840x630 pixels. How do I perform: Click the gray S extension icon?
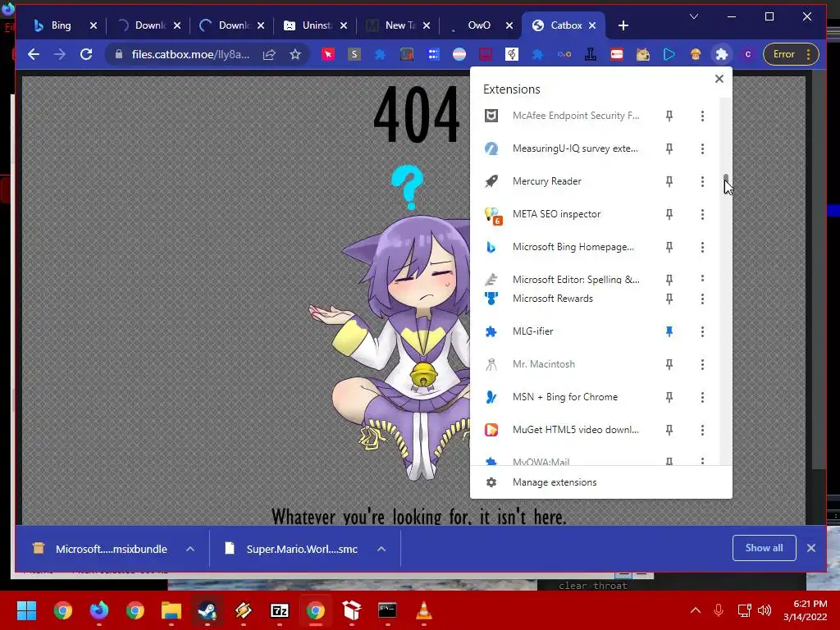tap(354, 54)
